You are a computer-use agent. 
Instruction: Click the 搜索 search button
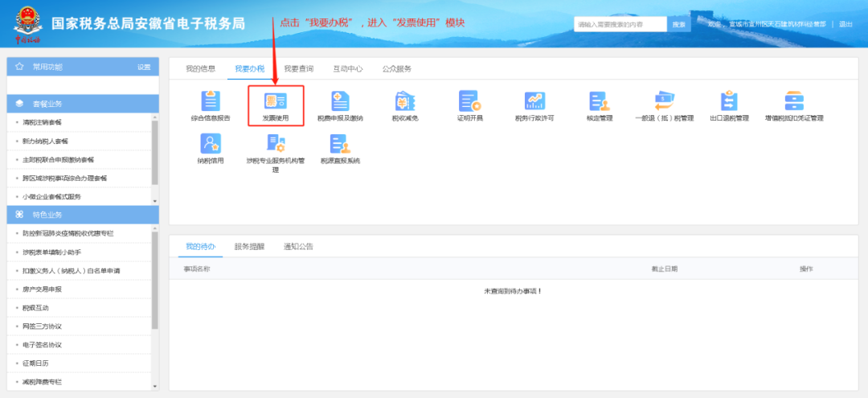pyautogui.click(x=678, y=24)
